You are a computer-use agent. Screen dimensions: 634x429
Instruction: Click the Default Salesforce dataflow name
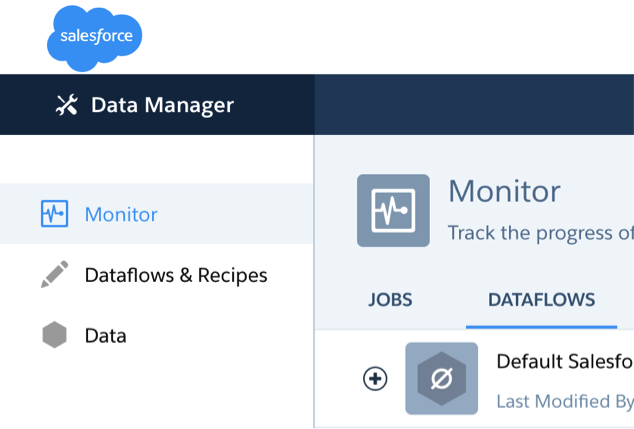coord(565,361)
